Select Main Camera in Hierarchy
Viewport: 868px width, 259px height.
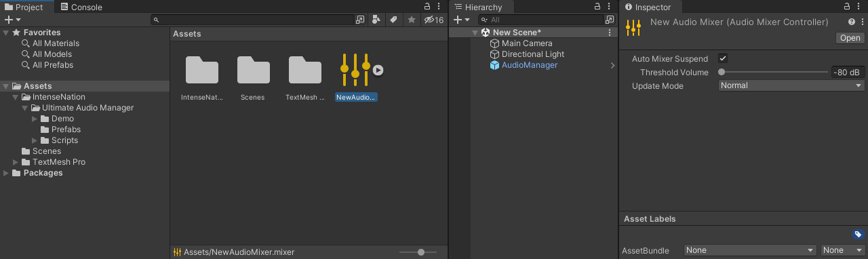(527, 43)
